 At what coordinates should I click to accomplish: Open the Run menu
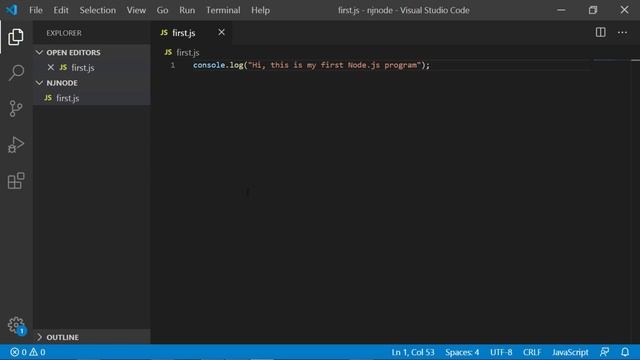pos(187,10)
